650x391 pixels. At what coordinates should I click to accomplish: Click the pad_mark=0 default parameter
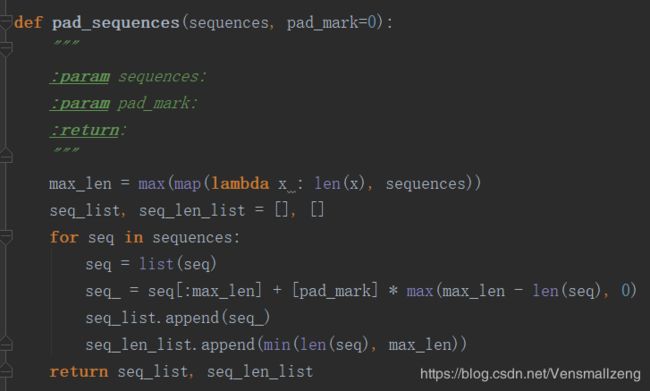point(332,22)
